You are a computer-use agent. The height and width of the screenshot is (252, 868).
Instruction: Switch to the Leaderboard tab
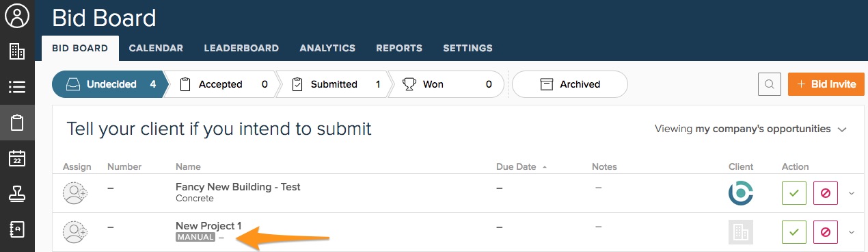(241, 48)
